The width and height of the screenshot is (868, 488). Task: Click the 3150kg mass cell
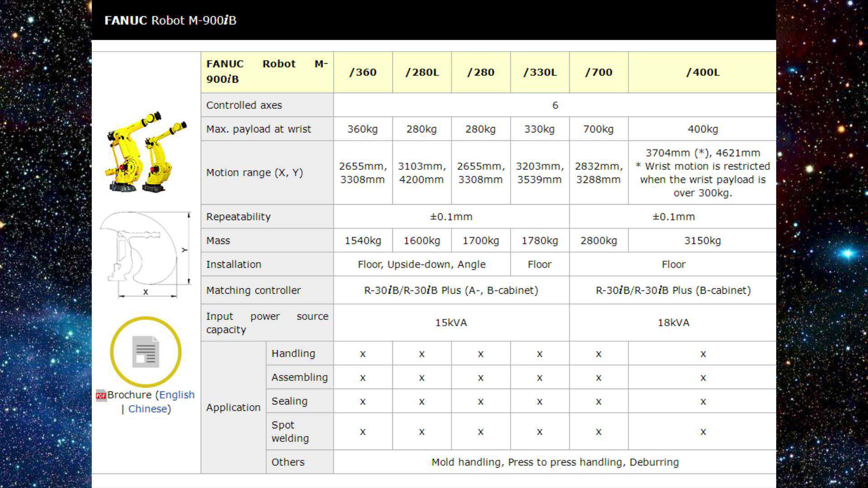(x=702, y=241)
